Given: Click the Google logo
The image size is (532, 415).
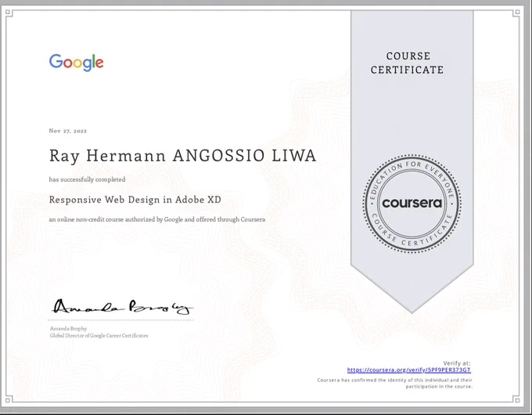Looking at the screenshot, I should pyautogui.click(x=77, y=63).
